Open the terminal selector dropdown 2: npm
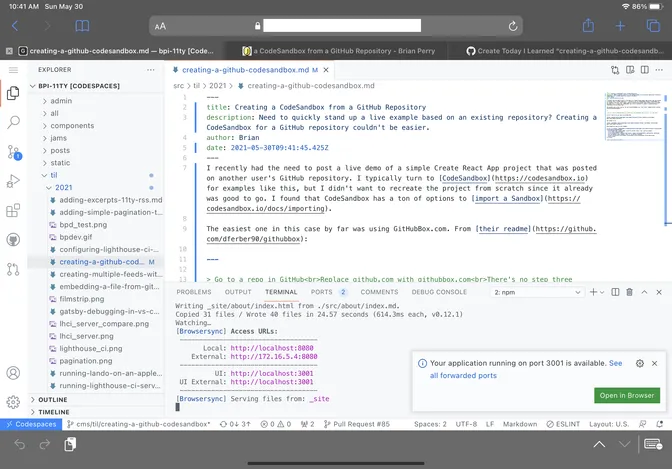672x469 pixels. click(537, 292)
